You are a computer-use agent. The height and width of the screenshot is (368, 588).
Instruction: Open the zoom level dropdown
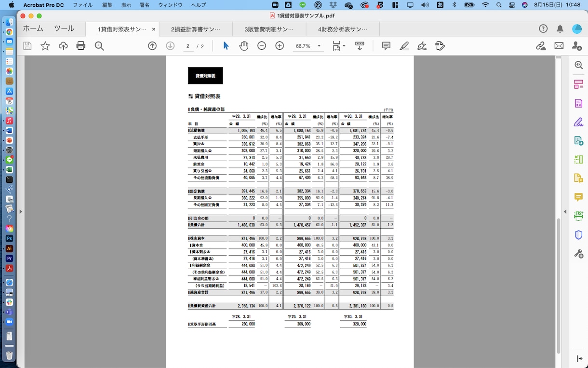click(x=319, y=46)
